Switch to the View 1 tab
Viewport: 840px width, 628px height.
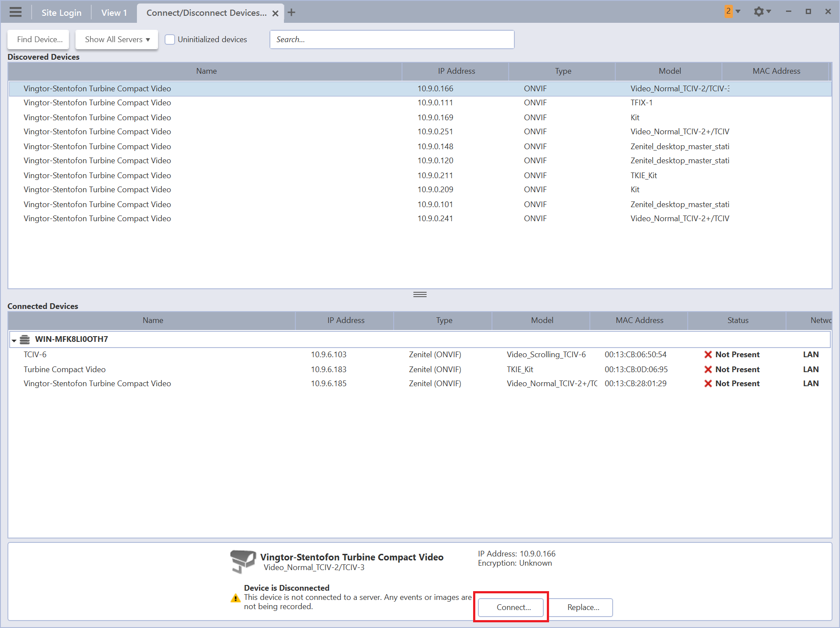coord(114,13)
